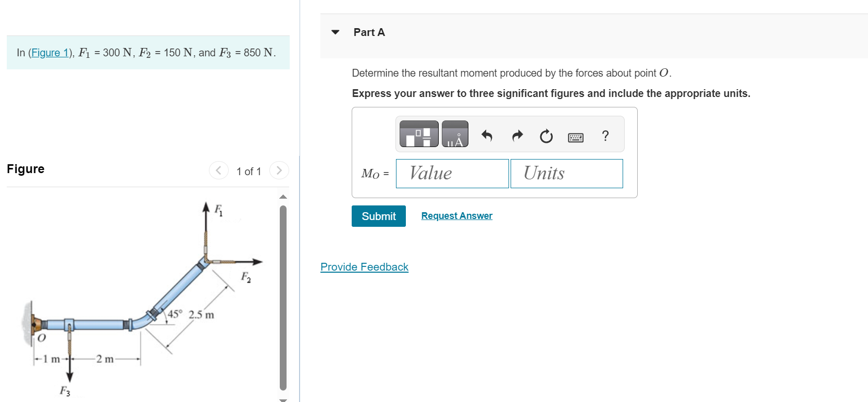Click the previous-figure chevron arrow
Viewport: 868px width, 402px height.
218,170
